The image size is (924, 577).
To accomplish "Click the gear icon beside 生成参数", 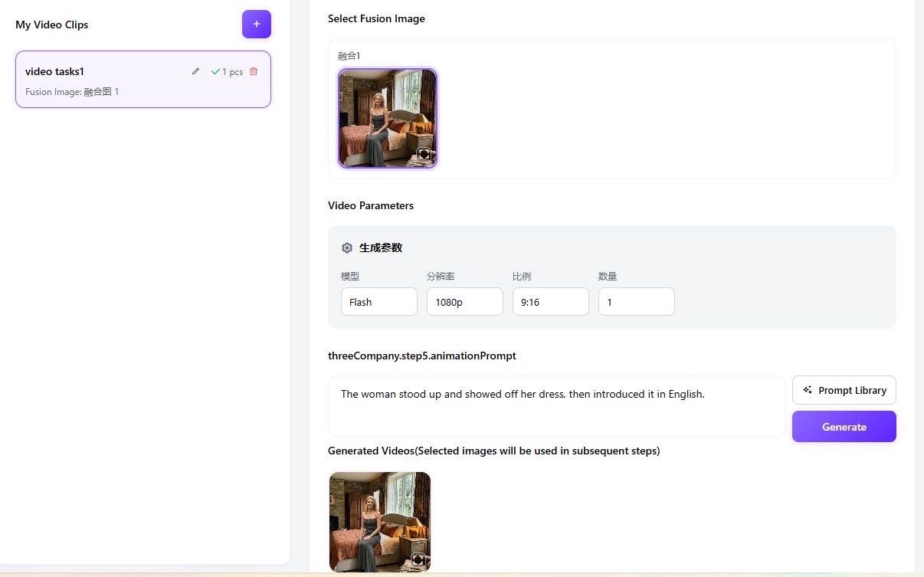I will (x=347, y=248).
